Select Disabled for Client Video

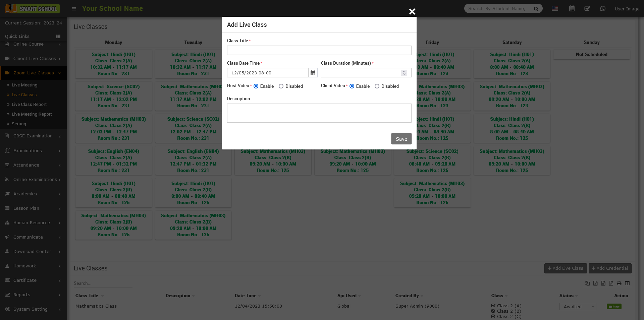(377, 86)
